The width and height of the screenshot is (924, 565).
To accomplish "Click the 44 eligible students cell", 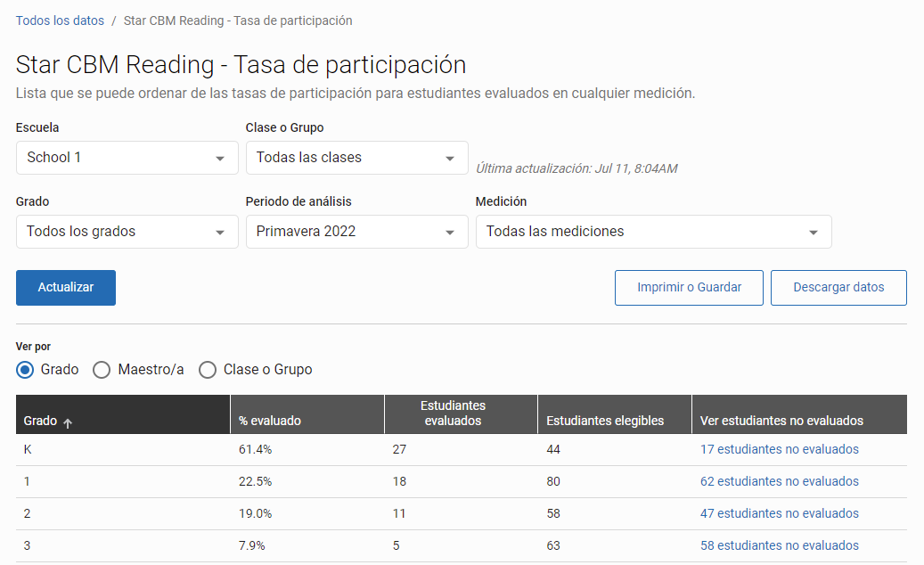I will 552,449.
